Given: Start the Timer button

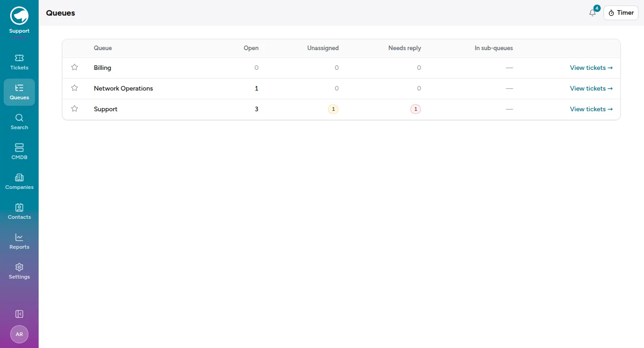Looking at the screenshot, I should (621, 13).
